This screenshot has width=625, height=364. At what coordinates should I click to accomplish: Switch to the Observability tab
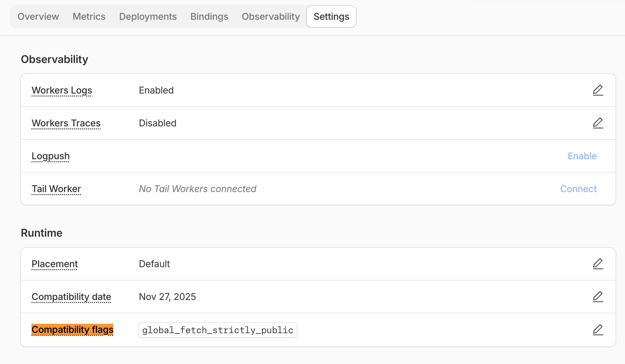click(x=271, y=16)
